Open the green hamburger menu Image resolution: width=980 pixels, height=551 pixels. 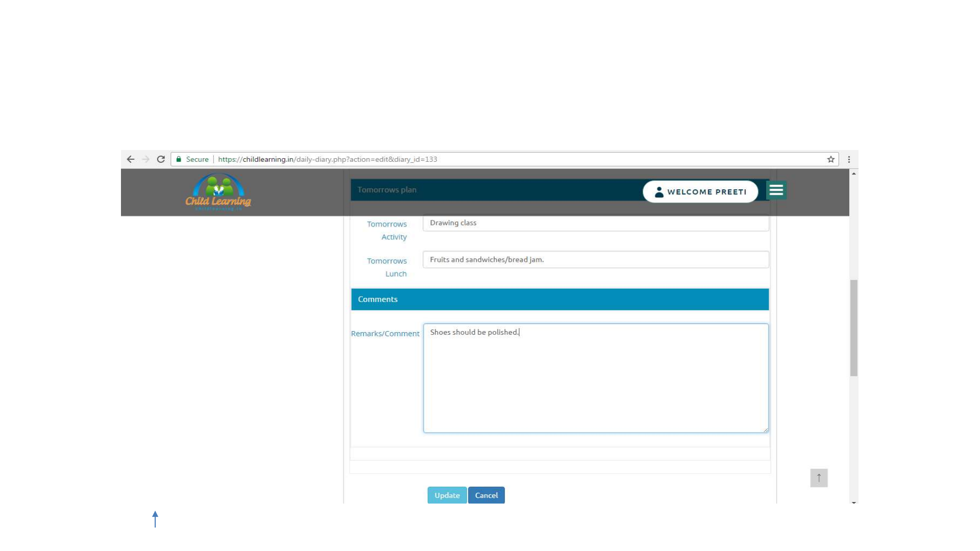(x=776, y=190)
